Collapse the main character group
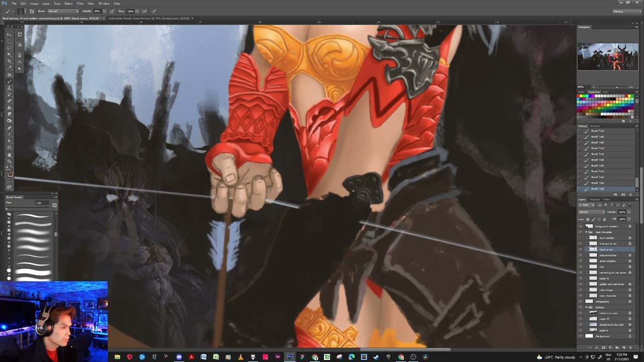Image resolution: width=644 pixels, height=362 pixels. 586,232
